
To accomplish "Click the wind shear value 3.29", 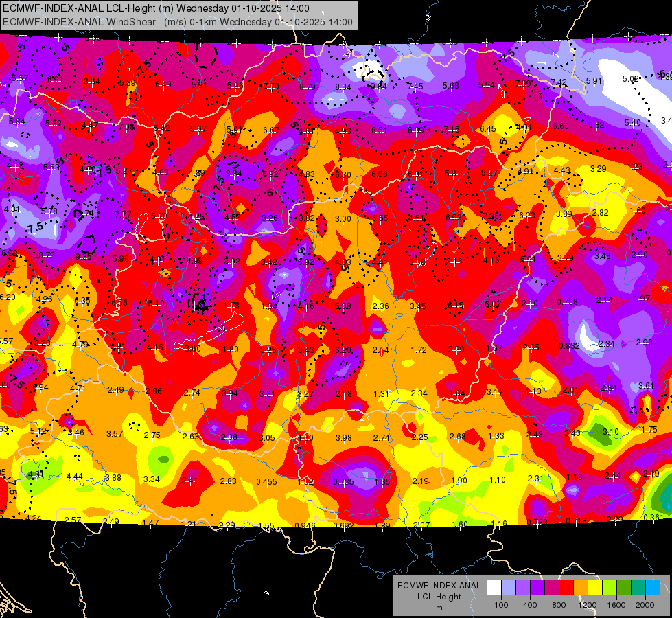I will (599, 168).
